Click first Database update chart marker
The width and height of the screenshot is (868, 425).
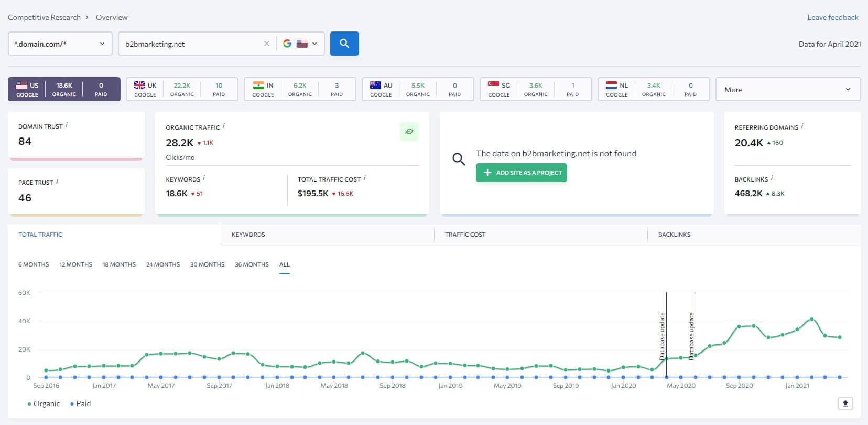[662, 336]
